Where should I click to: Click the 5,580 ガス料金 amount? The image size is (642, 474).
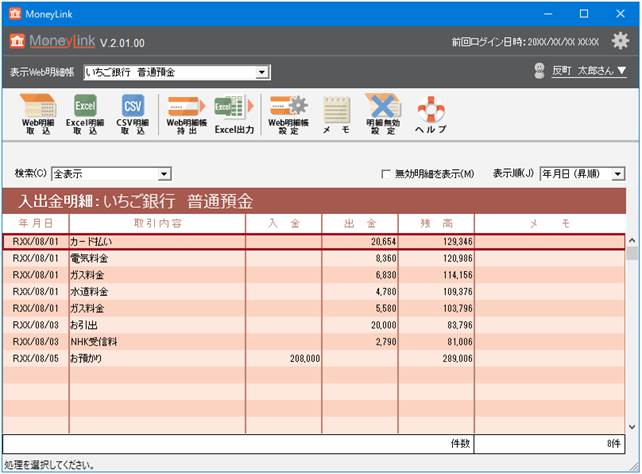click(386, 308)
